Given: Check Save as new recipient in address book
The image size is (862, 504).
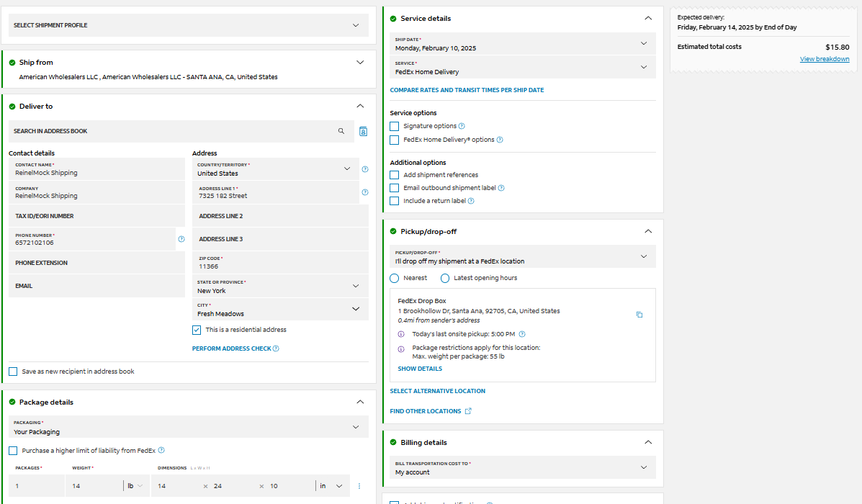Looking at the screenshot, I should click(x=13, y=372).
